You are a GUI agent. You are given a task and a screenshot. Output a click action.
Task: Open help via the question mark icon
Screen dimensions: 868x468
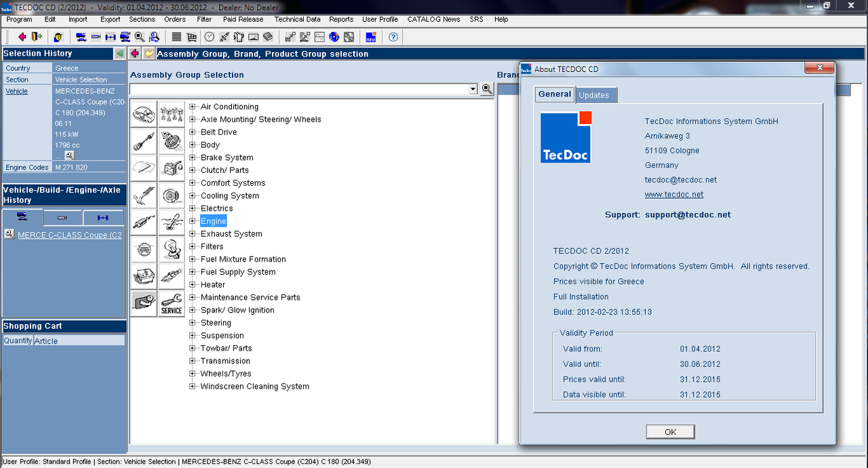[393, 37]
